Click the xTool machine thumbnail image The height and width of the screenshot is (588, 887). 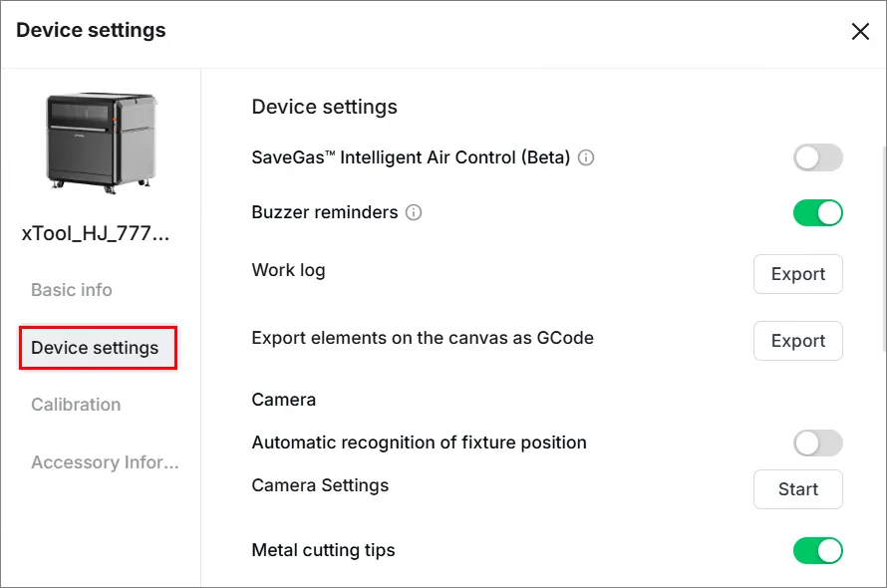point(102,143)
